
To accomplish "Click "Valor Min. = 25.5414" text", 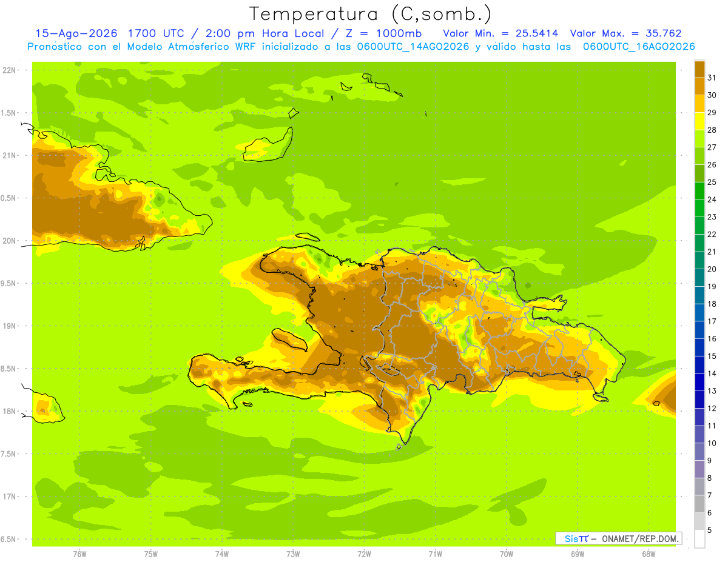I will tap(500, 33).
